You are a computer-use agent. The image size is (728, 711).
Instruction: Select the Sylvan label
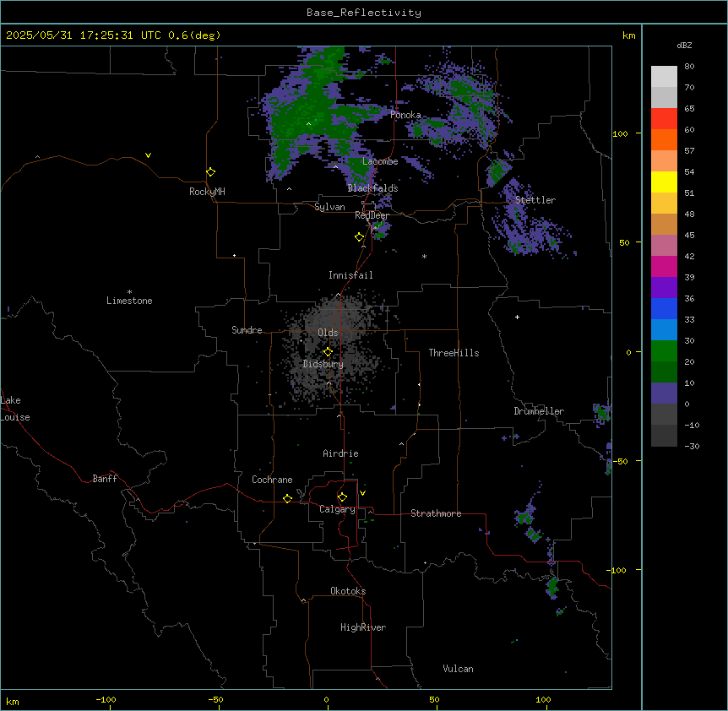(x=329, y=207)
